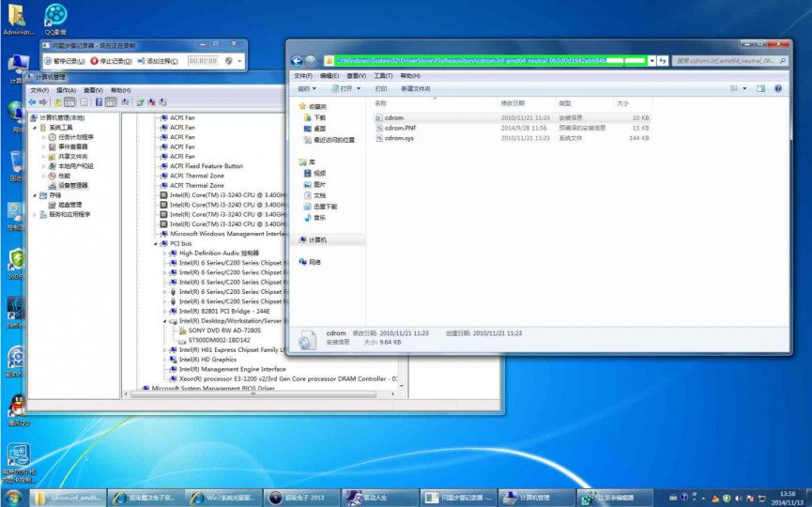Select SONY DVD RW AD-7280S device
812x507 pixels.
pos(224,330)
